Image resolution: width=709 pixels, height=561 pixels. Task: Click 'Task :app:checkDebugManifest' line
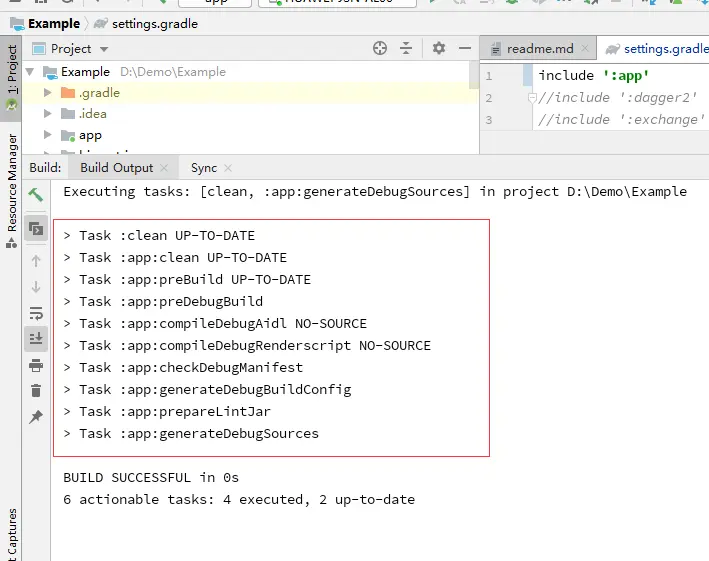pos(183,368)
